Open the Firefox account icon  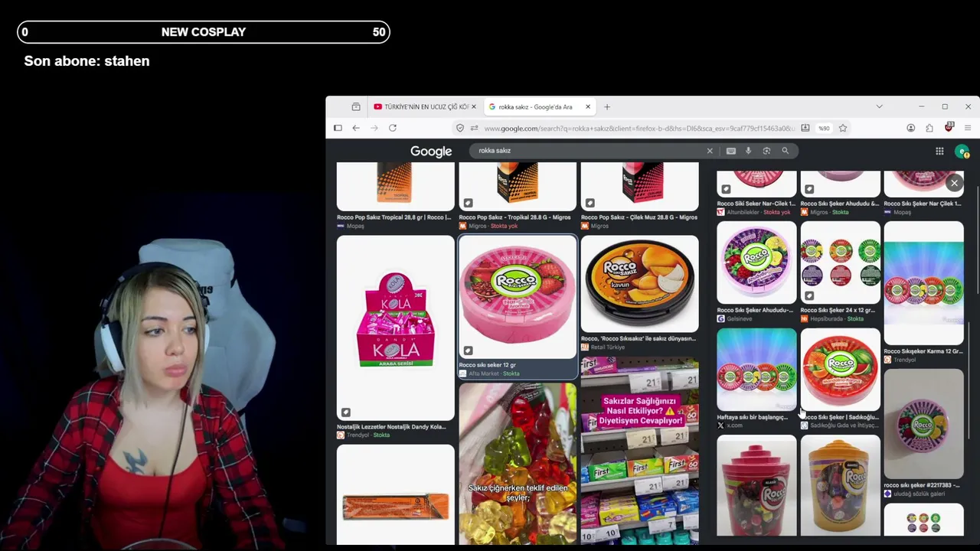(x=911, y=128)
